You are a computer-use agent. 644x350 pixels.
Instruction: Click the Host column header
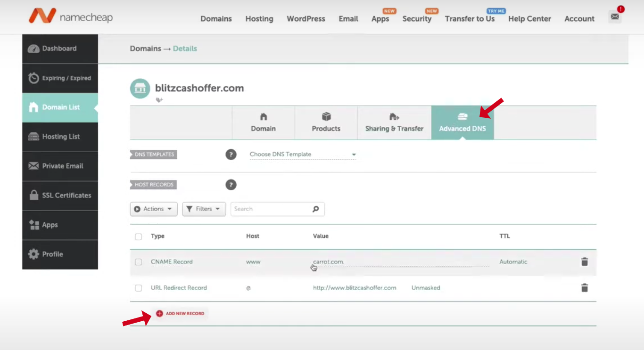[253, 236]
